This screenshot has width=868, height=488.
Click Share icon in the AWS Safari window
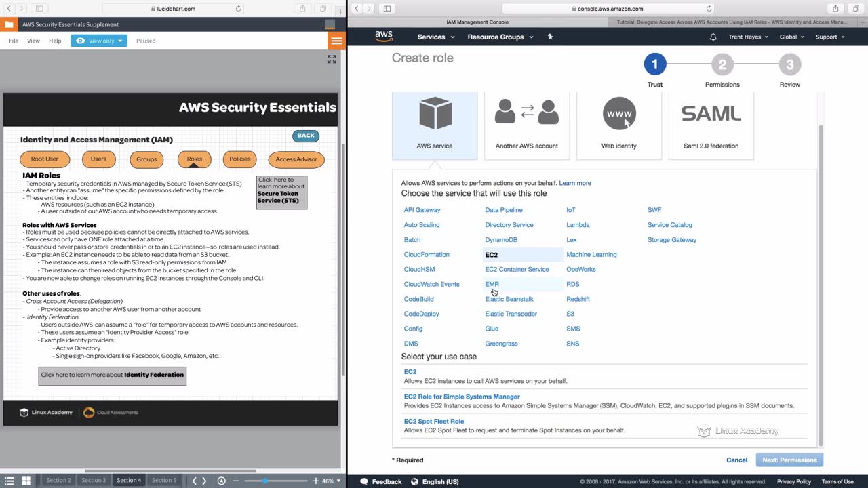tap(835, 9)
